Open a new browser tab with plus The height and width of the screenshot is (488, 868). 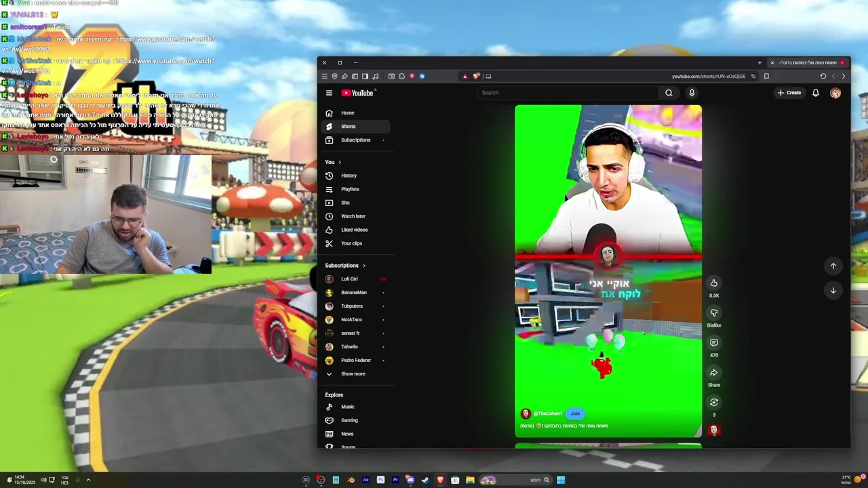759,62
